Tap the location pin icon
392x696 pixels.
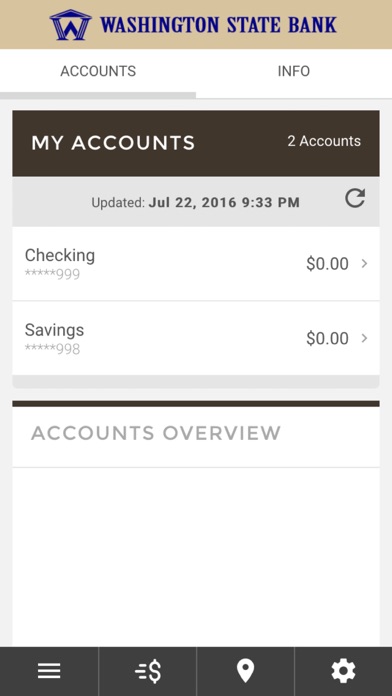[x=245, y=671]
